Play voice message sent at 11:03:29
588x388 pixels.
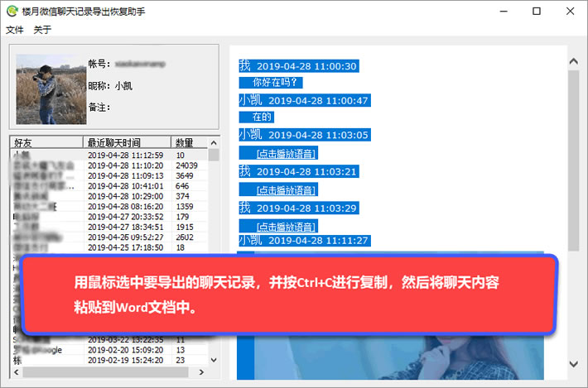pos(286,227)
